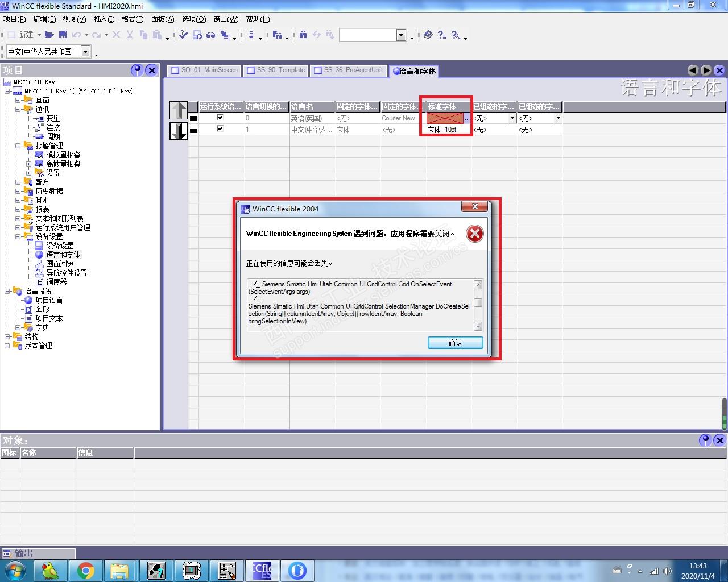Screen dimensions: 728x582
Task: Open Windows Start menu
Action: [x=15, y=570]
